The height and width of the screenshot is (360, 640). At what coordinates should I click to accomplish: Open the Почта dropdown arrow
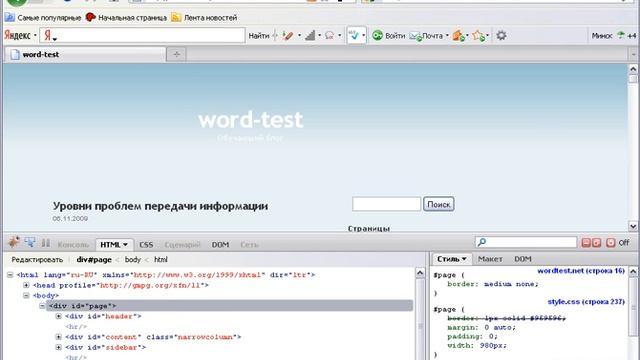click(447, 36)
